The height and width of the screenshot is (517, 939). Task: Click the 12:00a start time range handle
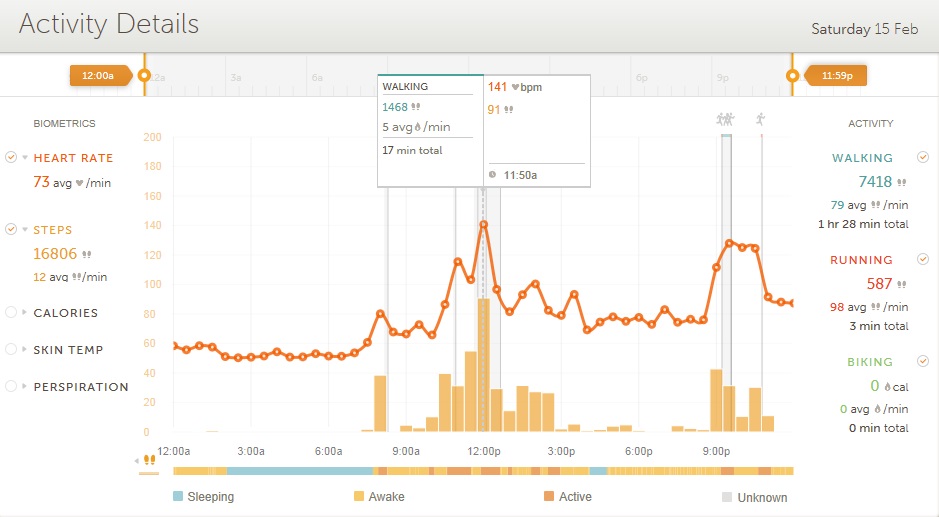coord(144,75)
